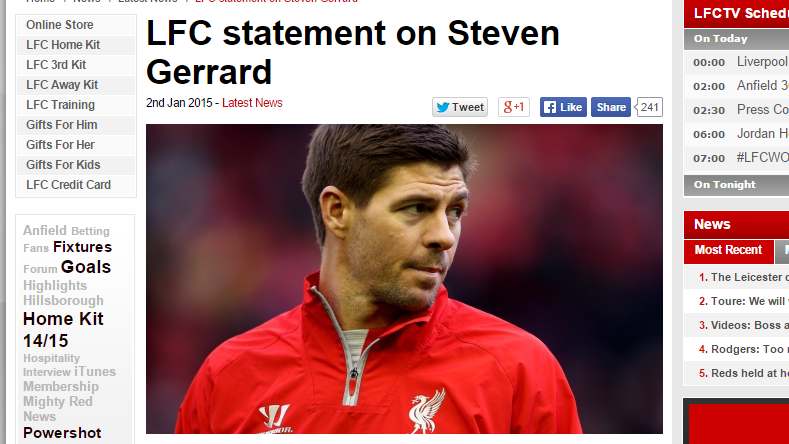Screen dimensions: 789x444
Task: Click the Goals tag in tag cloud
Action: point(86,267)
